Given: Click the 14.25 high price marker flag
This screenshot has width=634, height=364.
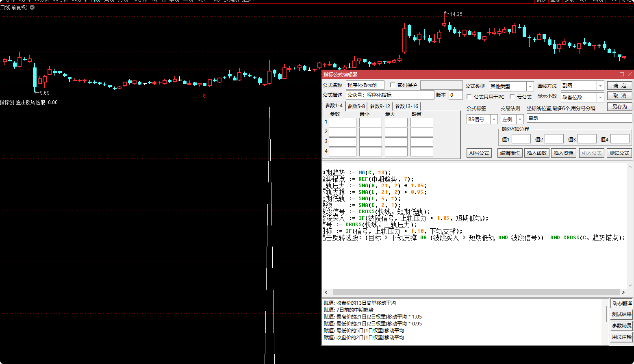Looking at the screenshot, I should coord(446,14).
